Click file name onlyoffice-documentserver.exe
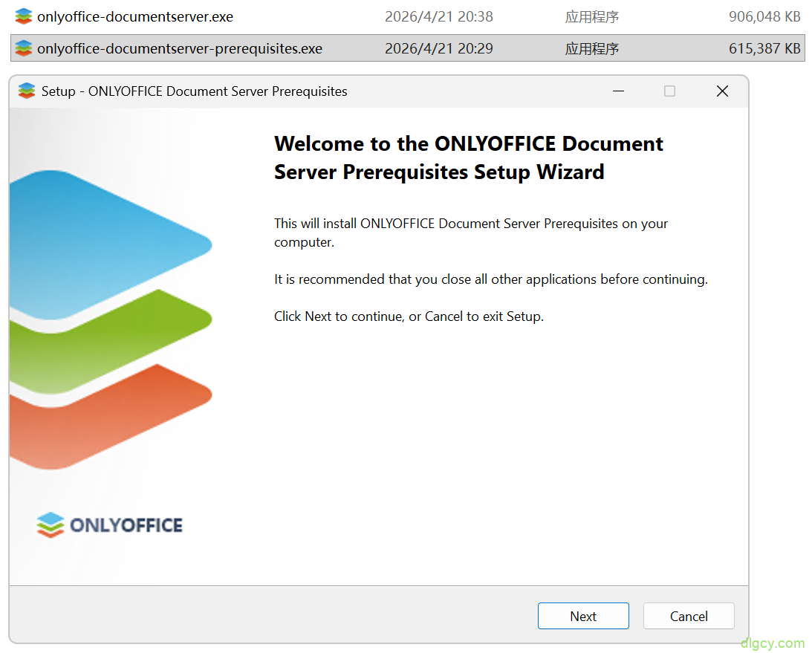Screen dimensions: 812x653 (135, 16)
